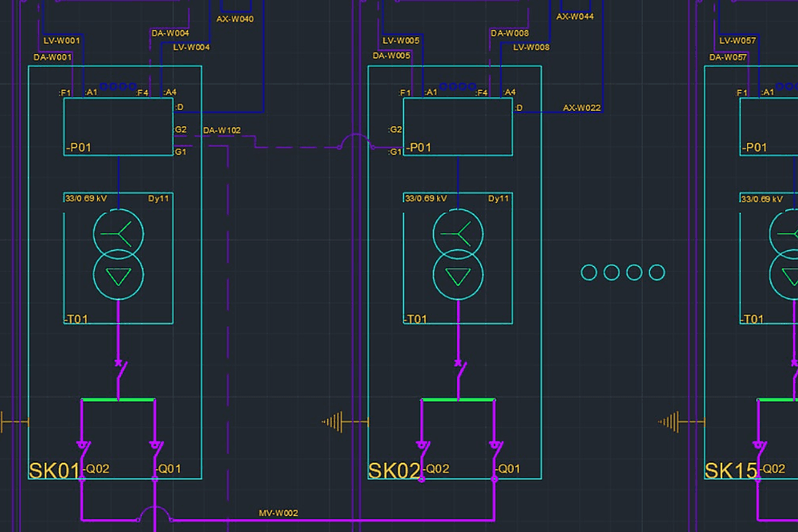Click 33/0.69 kV rating in SK02
The height and width of the screenshot is (532, 798).
(x=426, y=198)
